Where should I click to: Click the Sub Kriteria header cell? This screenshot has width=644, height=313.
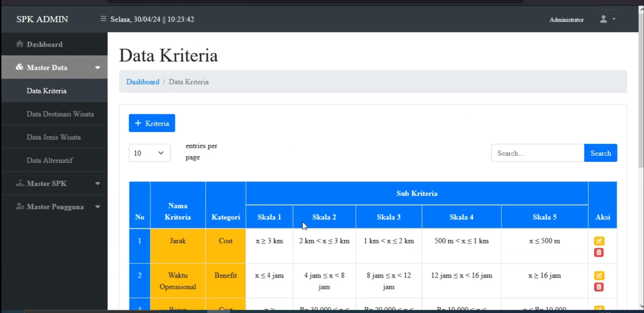[x=417, y=193]
